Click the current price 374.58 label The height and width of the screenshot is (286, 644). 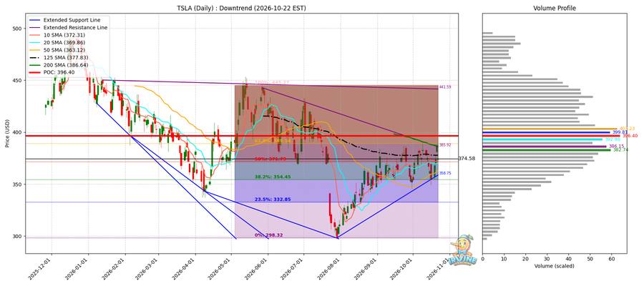click(467, 159)
